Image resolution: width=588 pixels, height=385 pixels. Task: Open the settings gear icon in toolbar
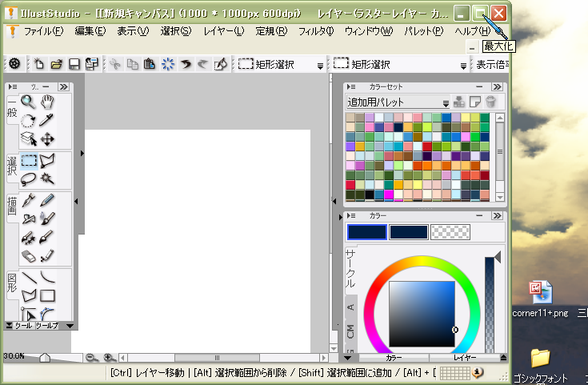tap(14, 64)
